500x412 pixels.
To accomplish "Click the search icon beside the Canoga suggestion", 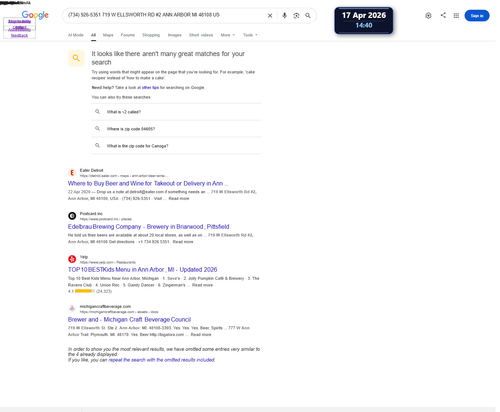I will tap(97, 146).
